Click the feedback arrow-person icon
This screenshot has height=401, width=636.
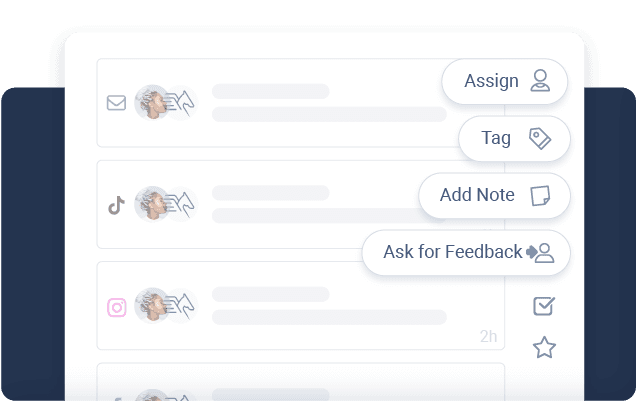tap(540, 253)
